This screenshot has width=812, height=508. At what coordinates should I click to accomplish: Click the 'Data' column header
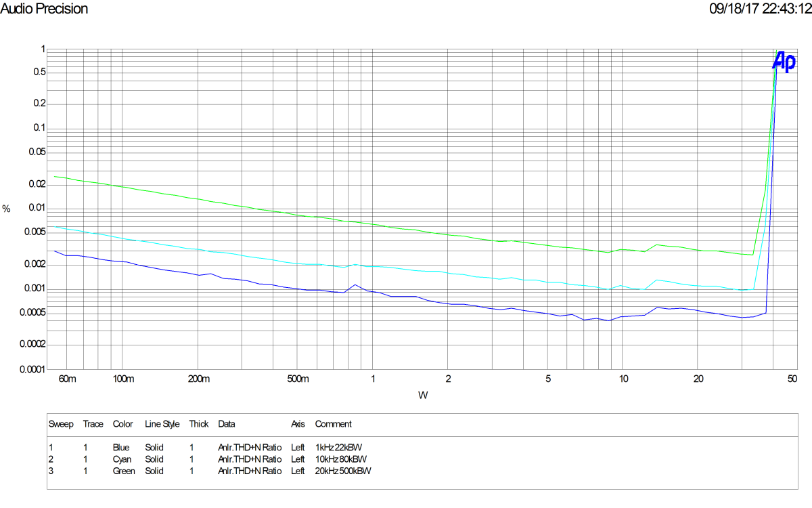226,424
